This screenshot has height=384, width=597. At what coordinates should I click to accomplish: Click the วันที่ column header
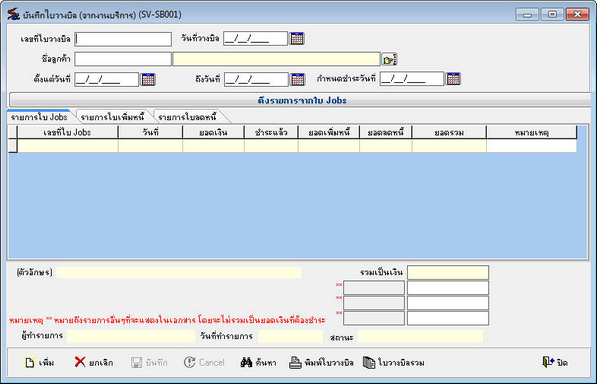tap(150, 132)
